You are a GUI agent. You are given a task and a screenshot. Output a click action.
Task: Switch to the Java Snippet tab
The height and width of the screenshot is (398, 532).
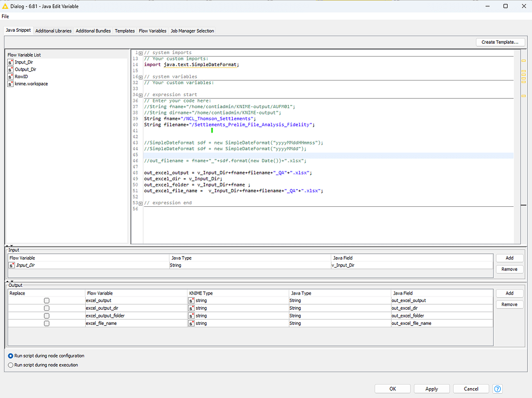18,30
